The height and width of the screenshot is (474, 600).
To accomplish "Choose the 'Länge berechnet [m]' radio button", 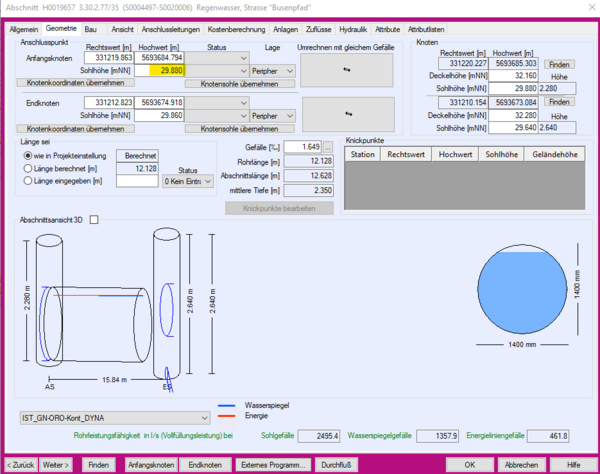I will pyautogui.click(x=27, y=168).
